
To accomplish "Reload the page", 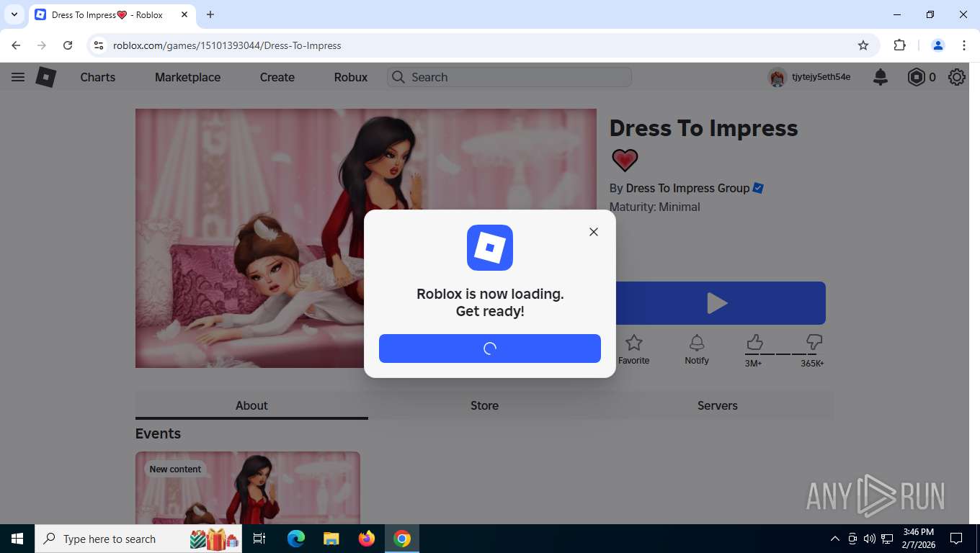I will pos(68,45).
